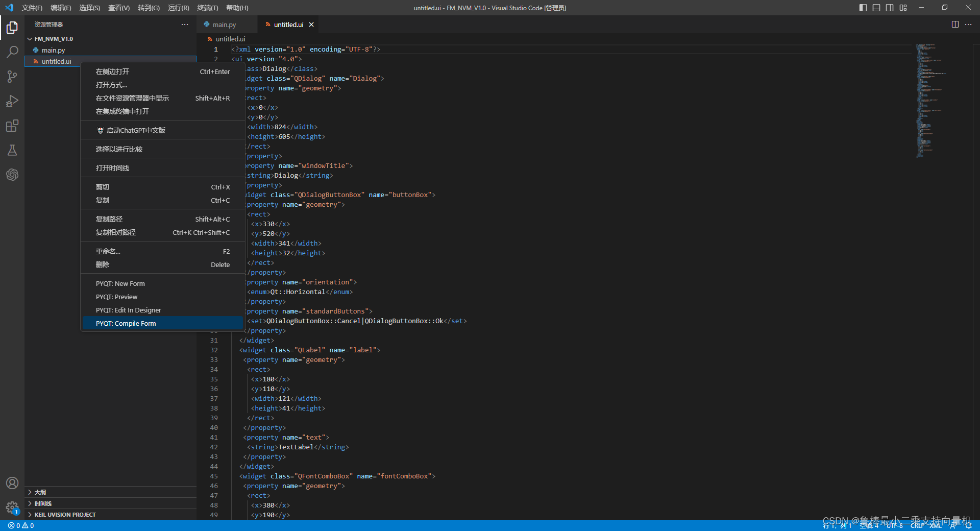Viewport: 980px width, 531px height.
Task: Expand the KEIL UVISION PROJECT section
Action: pyautogui.click(x=110, y=515)
